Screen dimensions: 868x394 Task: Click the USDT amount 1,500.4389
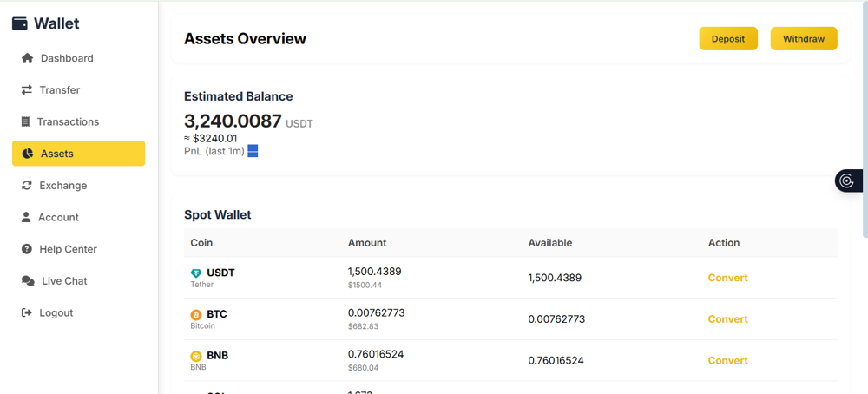click(374, 272)
